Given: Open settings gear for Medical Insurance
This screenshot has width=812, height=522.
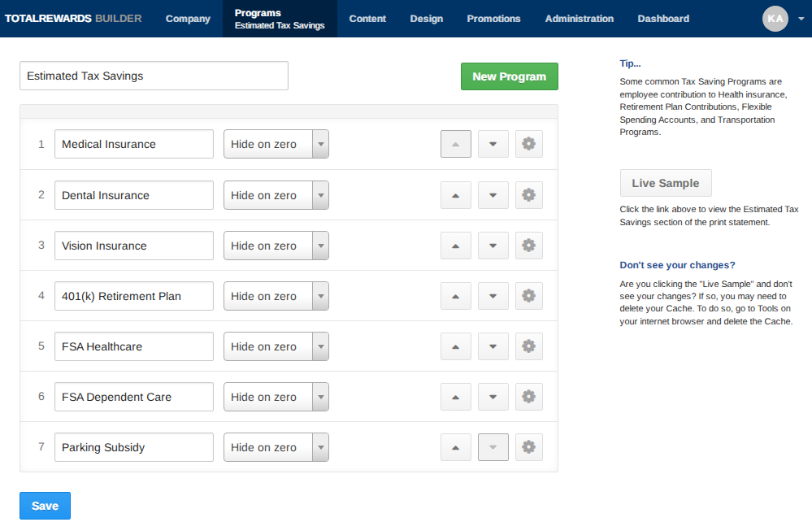Looking at the screenshot, I should point(528,144).
